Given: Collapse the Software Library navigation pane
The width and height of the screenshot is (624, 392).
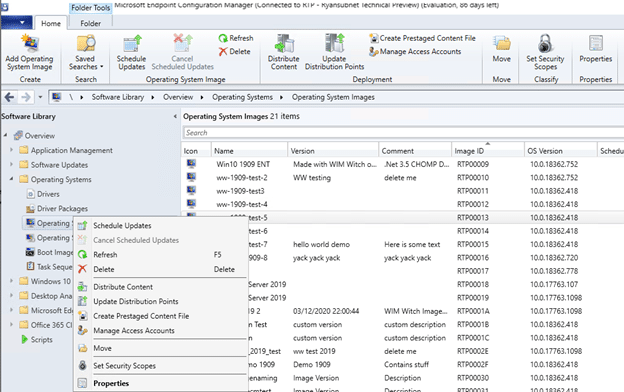Looking at the screenshot, I should (175, 117).
